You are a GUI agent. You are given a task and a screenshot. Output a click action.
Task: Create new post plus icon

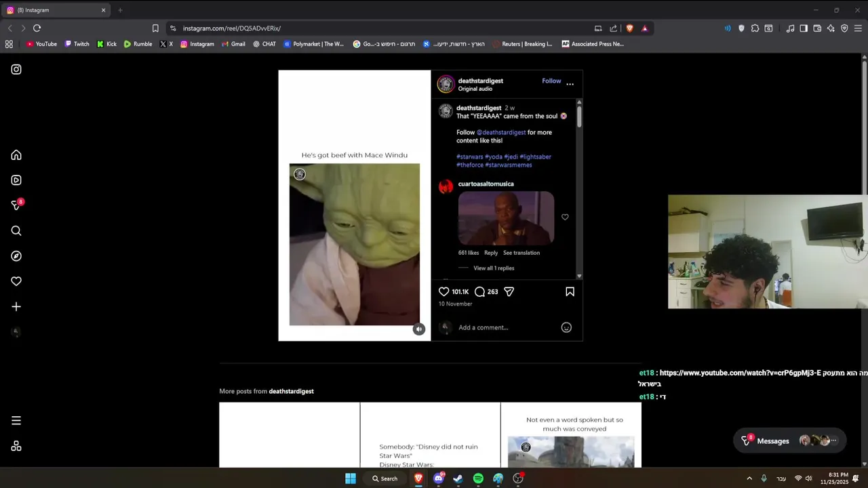coord(16,307)
